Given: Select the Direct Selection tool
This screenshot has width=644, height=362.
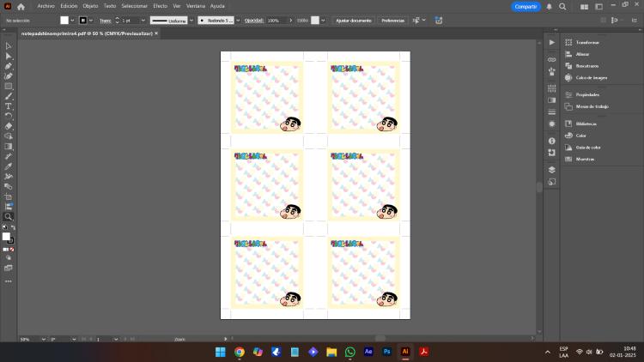Looking at the screenshot, I should point(9,57).
